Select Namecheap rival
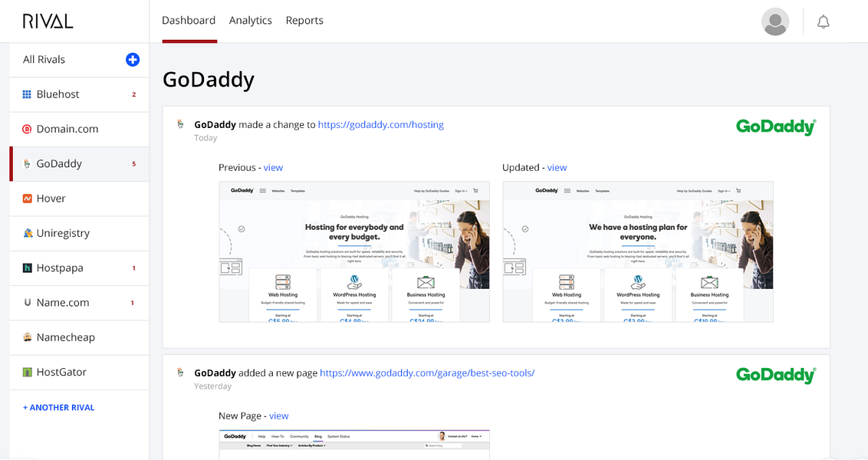868x460 pixels. click(x=79, y=337)
